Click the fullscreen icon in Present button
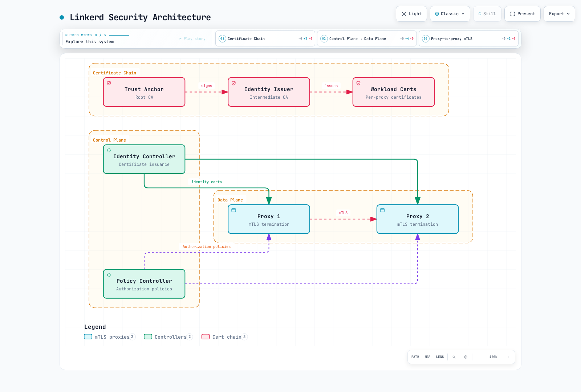This screenshot has height=392, width=581. 512,14
